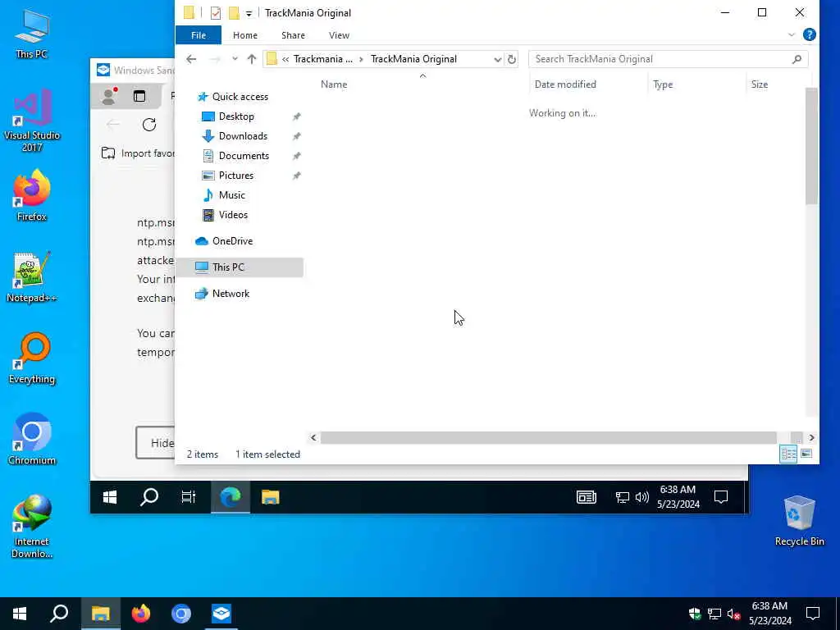Click the Properties quick access toolbar icon

216,13
